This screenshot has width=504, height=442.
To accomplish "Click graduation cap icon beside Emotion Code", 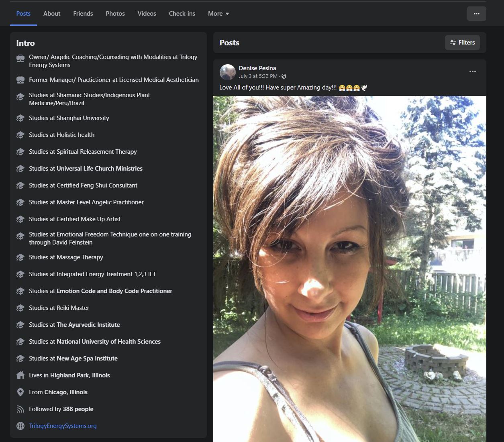I will (20, 291).
